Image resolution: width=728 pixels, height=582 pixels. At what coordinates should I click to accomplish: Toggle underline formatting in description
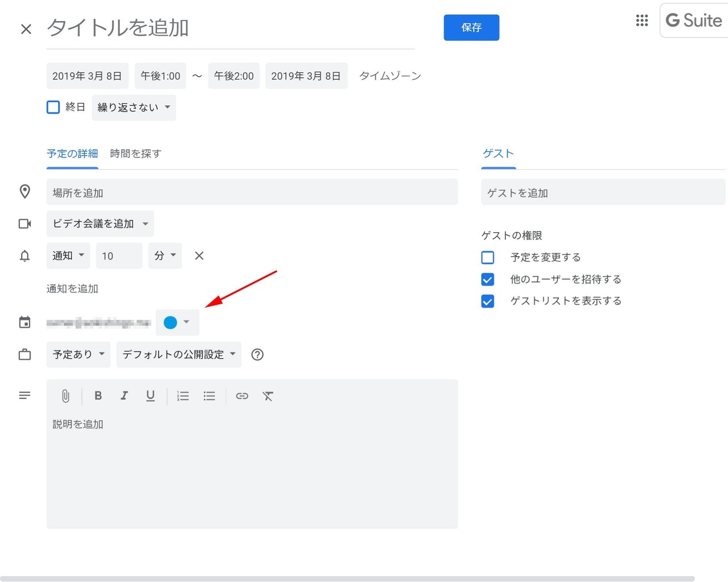pos(150,396)
